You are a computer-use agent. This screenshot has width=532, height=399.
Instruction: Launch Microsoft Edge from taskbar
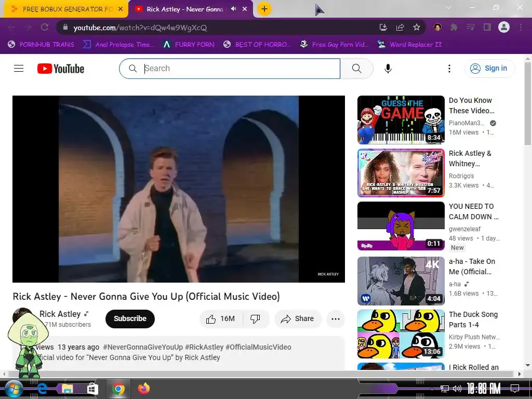pyautogui.click(x=42, y=389)
